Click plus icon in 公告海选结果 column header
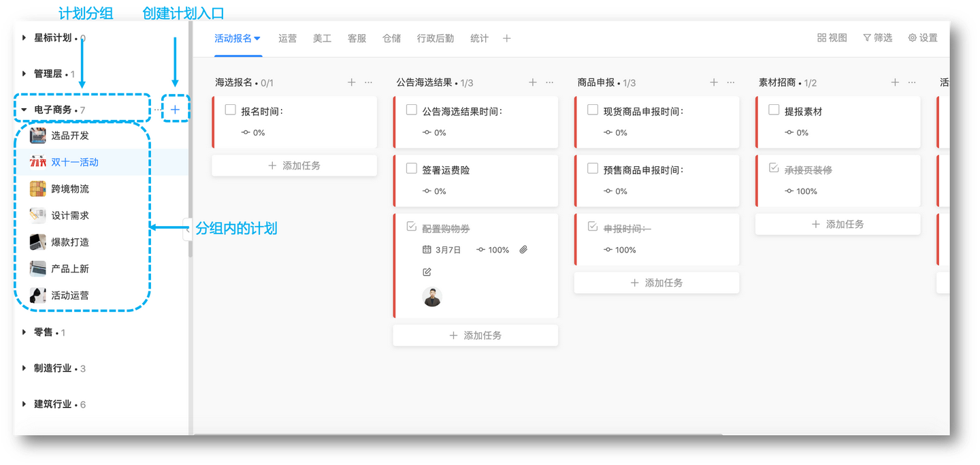This screenshot has width=980, height=465. (533, 82)
